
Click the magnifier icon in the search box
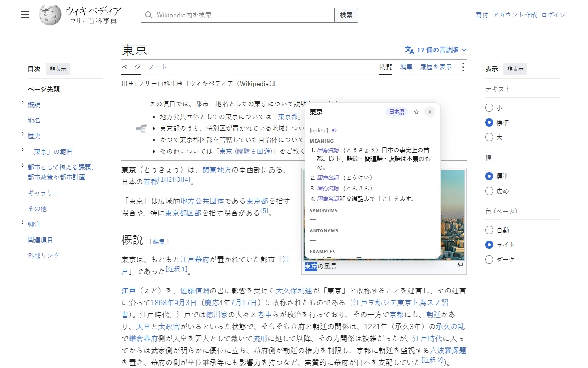[x=148, y=15]
